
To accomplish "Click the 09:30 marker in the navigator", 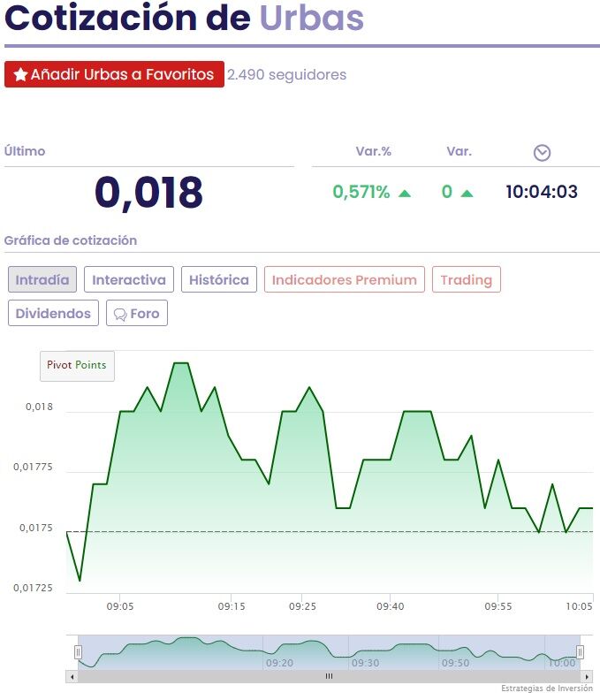I will coord(365,663).
